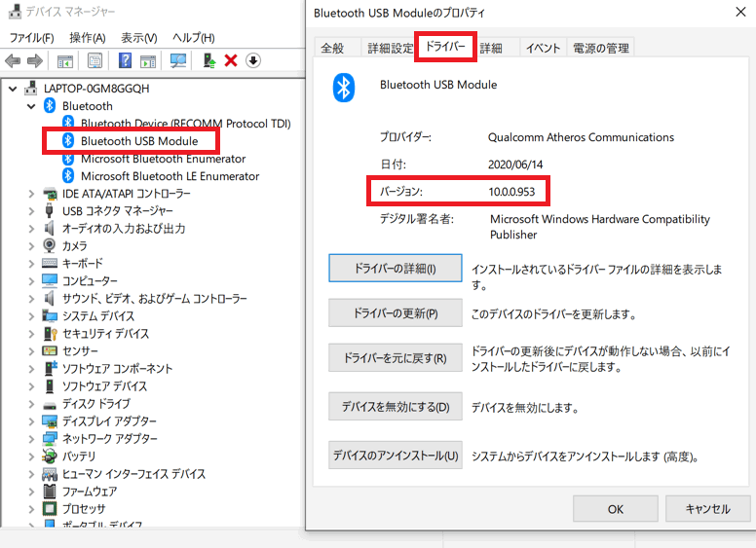The height and width of the screenshot is (548, 756).
Task: Click the USB コネクタ マネージャー category icon
Action: click(49, 211)
